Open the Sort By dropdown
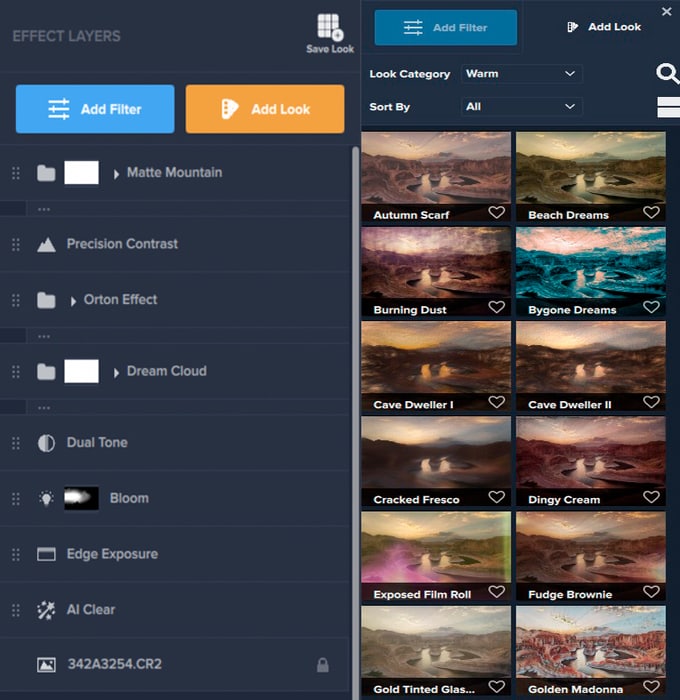680x700 pixels. [x=521, y=107]
